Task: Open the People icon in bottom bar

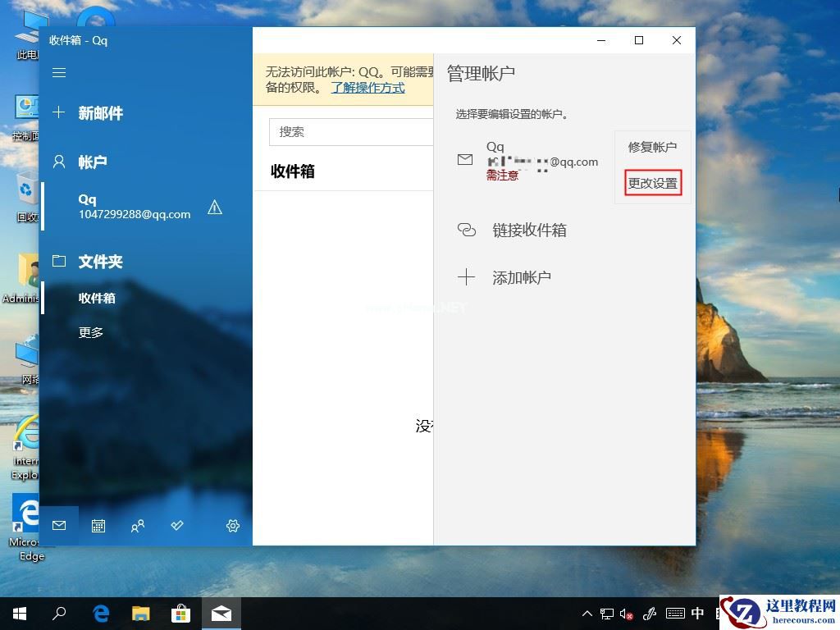Action: click(x=138, y=526)
